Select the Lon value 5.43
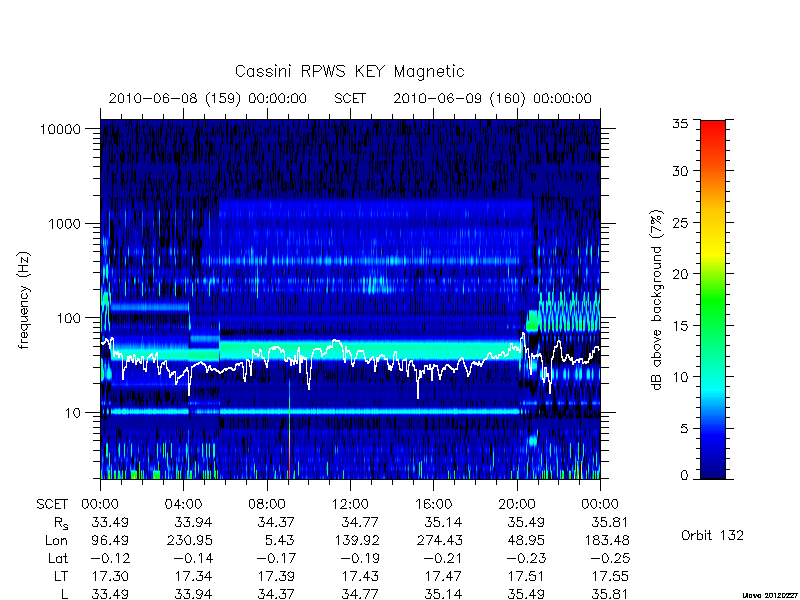This screenshot has width=800, height=600. 280,540
